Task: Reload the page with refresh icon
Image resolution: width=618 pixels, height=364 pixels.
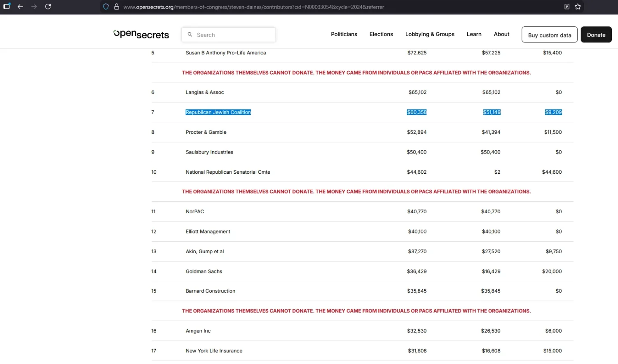Action: [48, 7]
